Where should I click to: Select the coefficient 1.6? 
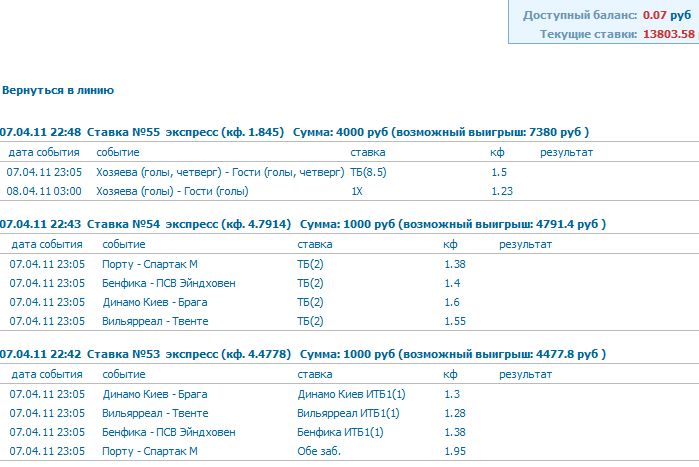pyautogui.click(x=452, y=303)
